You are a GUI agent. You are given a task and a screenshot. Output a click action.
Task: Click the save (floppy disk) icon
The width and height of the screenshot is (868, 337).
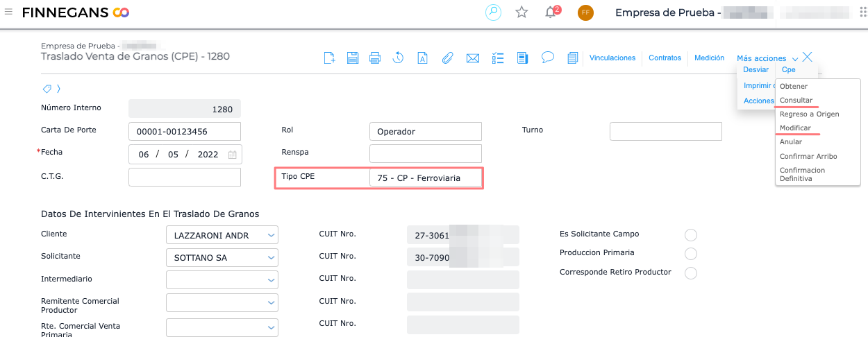(x=353, y=58)
